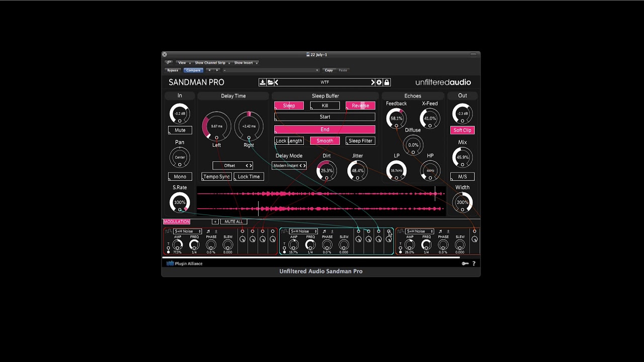The image size is (644, 362).
Task: Click waveform shape icon of teal modulator
Action: coord(284,231)
